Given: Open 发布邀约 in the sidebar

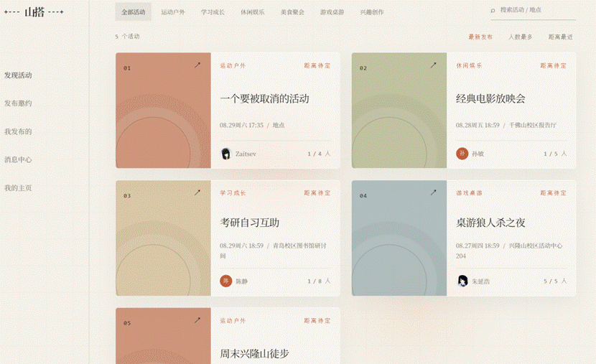Looking at the screenshot, I should [x=18, y=103].
